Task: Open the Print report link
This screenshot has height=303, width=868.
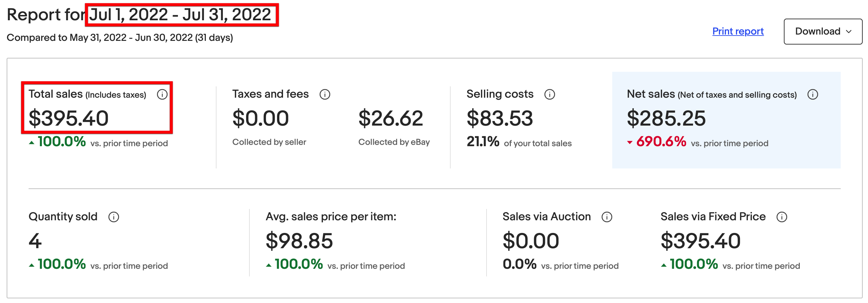Action: coord(738,31)
